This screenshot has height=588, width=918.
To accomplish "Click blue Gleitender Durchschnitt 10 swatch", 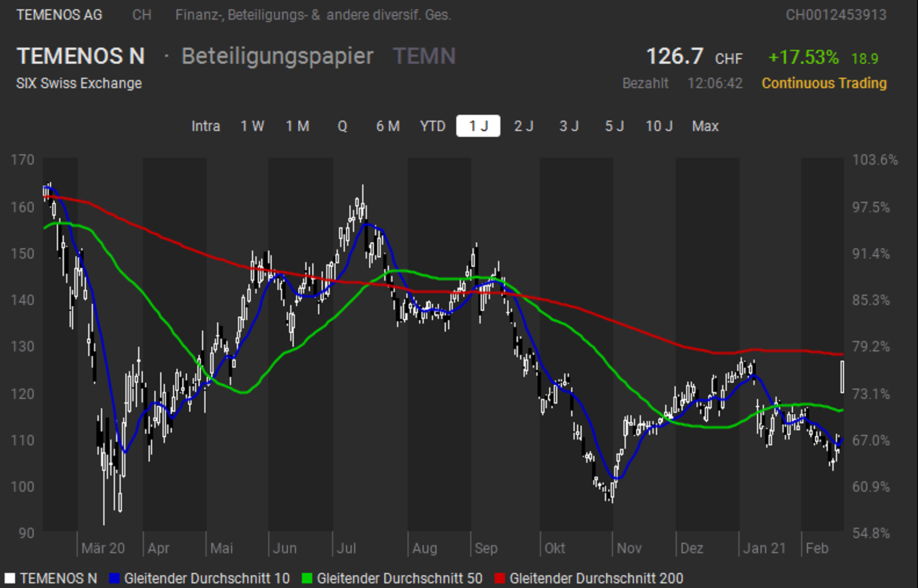I will [x=114, y=578].
